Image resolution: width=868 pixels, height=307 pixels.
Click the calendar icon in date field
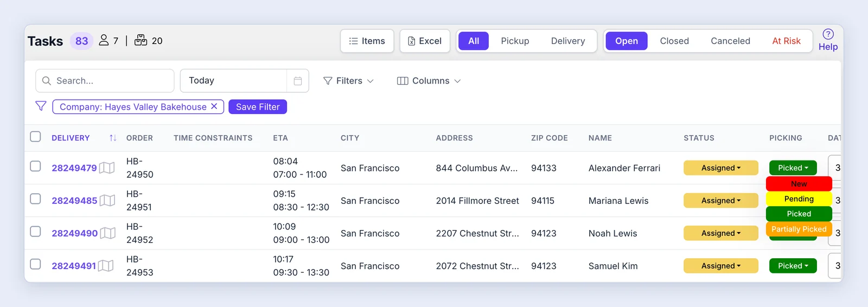coord(298,81)
